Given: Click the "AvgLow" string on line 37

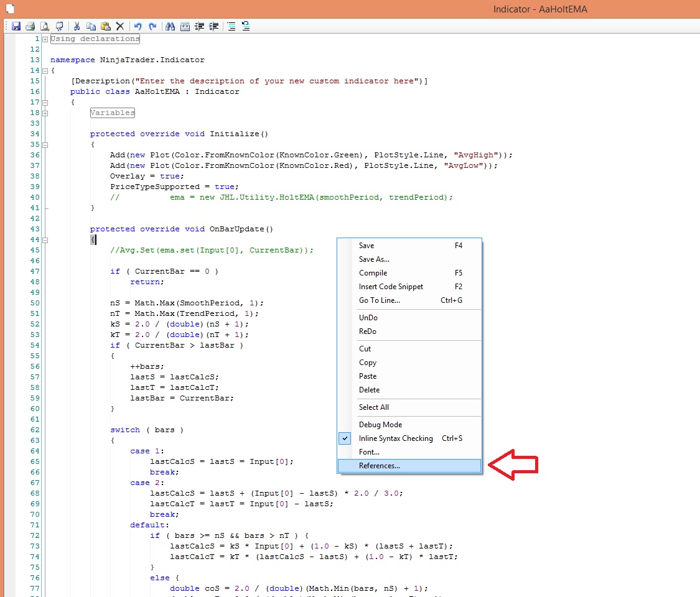Looking at the screenshot, I should click(x=464, y=165).
